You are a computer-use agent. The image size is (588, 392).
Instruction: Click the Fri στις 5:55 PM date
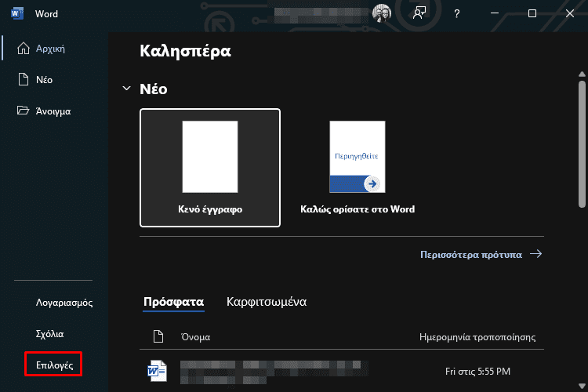pos(477,372)
